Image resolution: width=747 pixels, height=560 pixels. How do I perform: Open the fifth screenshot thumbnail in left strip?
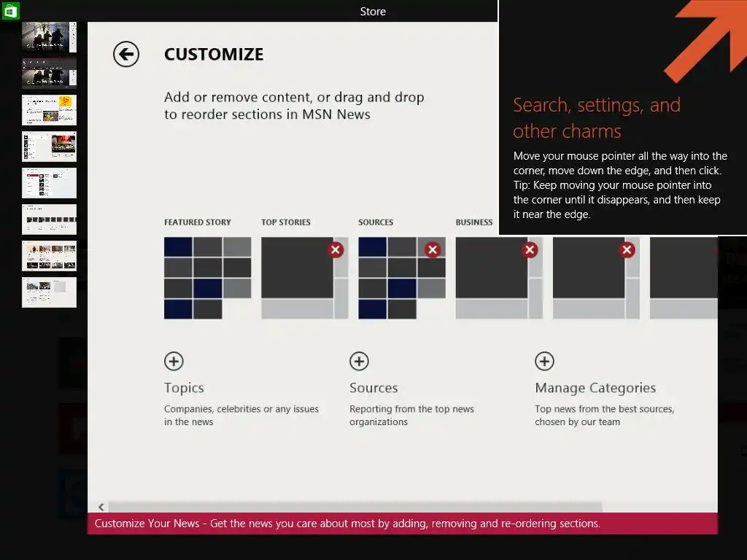[x=49, y=183]
